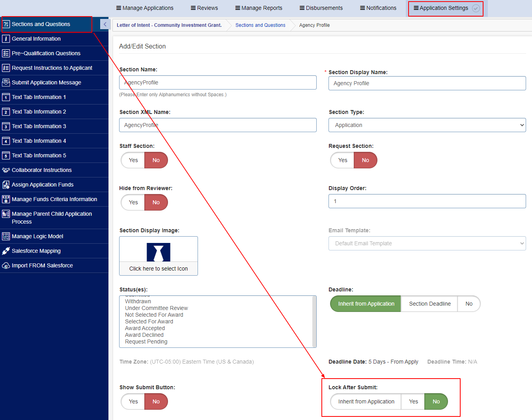Click the Assign Application Funds icon
This screenshot has height=420, width=532.
(6, 185)
